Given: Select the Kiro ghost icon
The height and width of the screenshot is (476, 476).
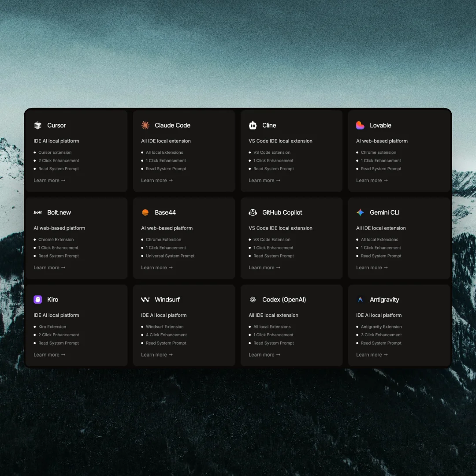Looking at the screenshot, I should (37, 299).
